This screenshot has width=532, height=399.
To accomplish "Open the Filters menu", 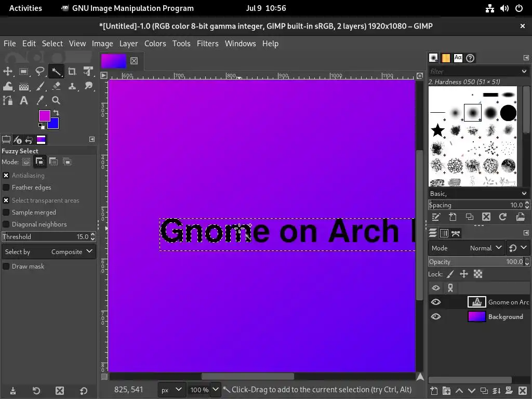I will point(208,44).
